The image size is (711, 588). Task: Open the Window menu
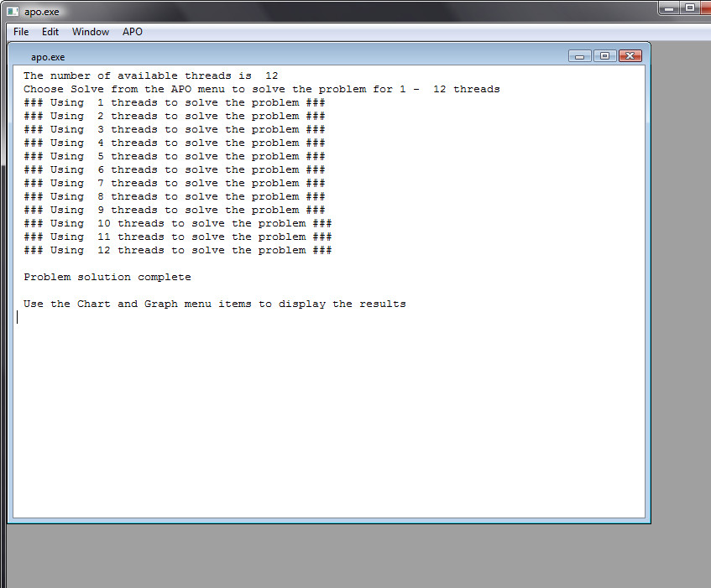pos(90,32)
